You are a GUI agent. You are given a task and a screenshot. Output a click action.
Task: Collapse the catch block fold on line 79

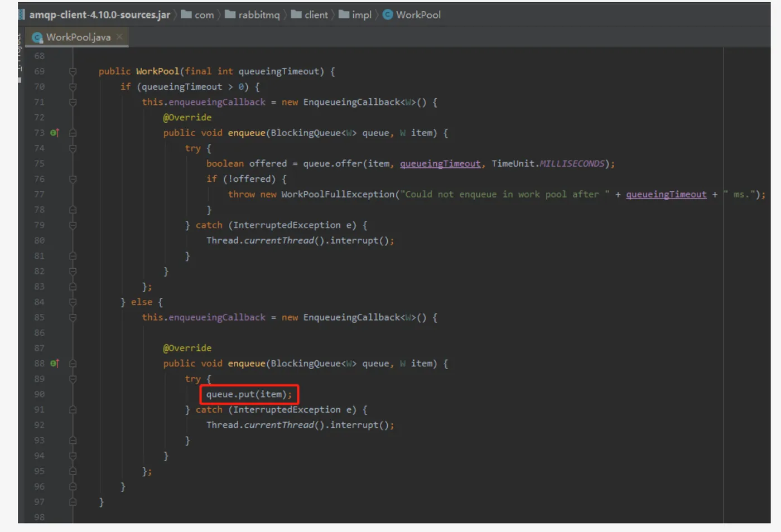(x=73, y=225)
